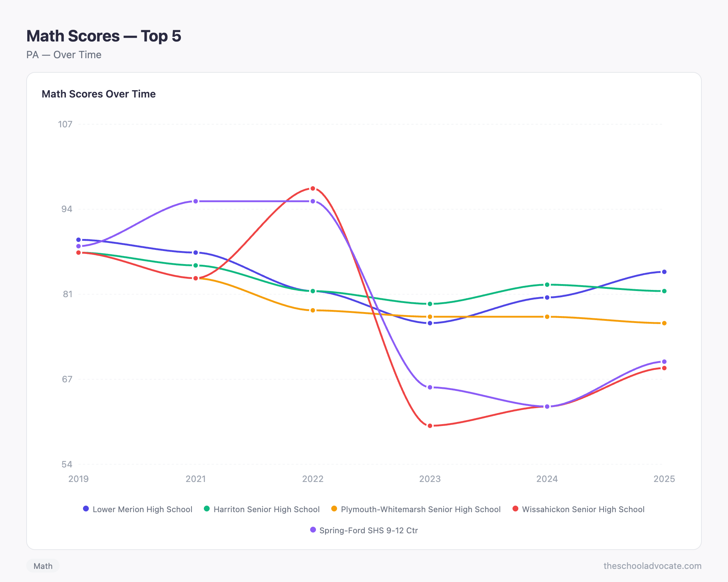Click the Spring-Ford SHS 9-12 Ctr legend dot
728x582 pixels.
tap(313, 530)
